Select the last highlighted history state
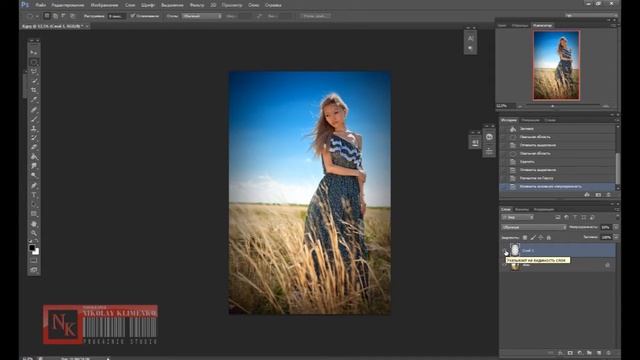Screen dimensions: 640x360 coord(557,187)
